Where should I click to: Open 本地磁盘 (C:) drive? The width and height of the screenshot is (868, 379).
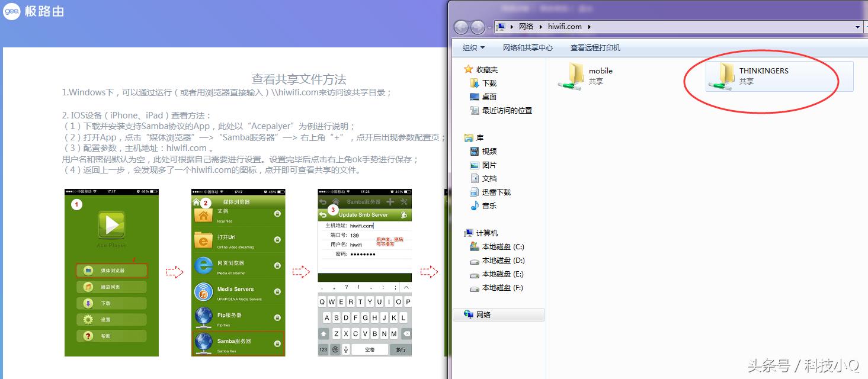point(504,246)
